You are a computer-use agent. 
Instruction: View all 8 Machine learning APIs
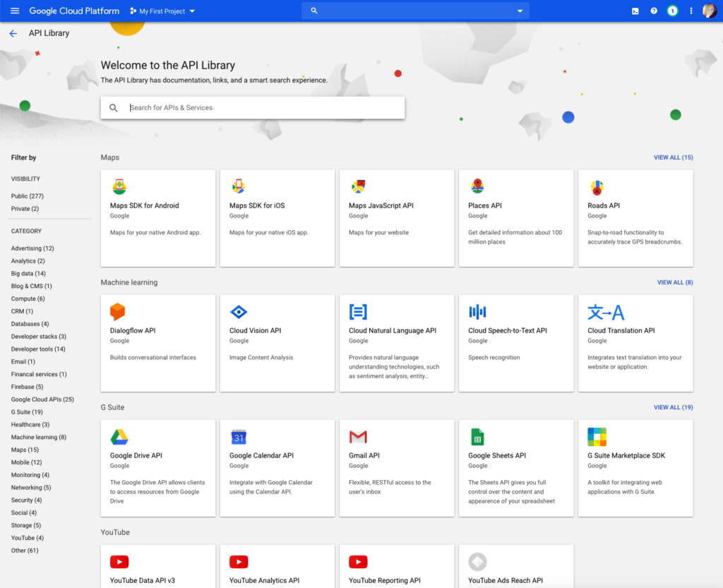coord(675,282)
